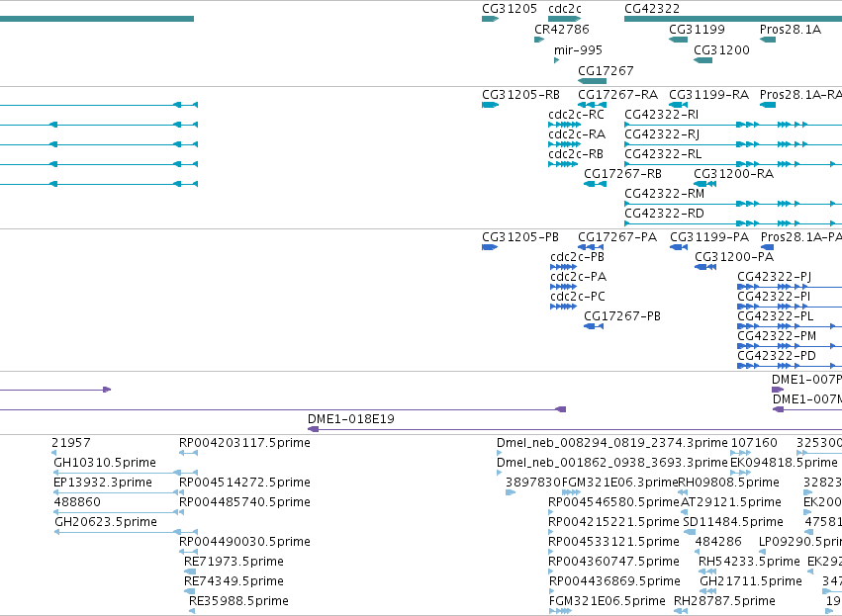Viewport: 842px width, 616px height.
Task: Open the FGM321E06.3prime EST label
Action: pyautogui.click(x=619, y=483)
